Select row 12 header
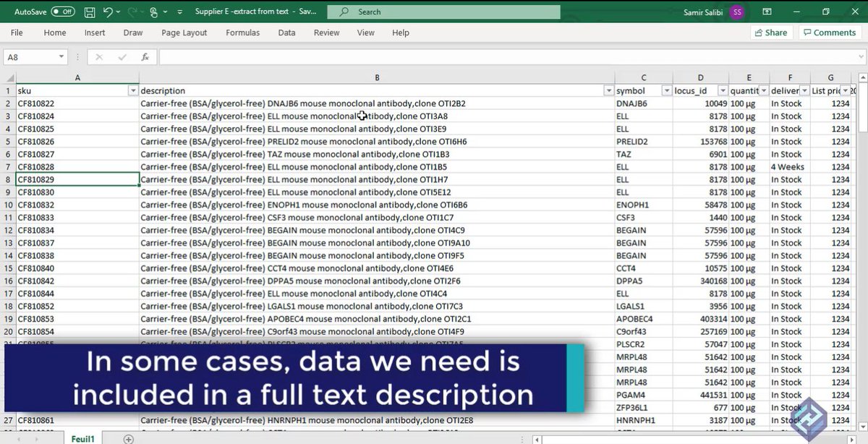The height and width of the screenshot is (444, 868). coord(7,231)
